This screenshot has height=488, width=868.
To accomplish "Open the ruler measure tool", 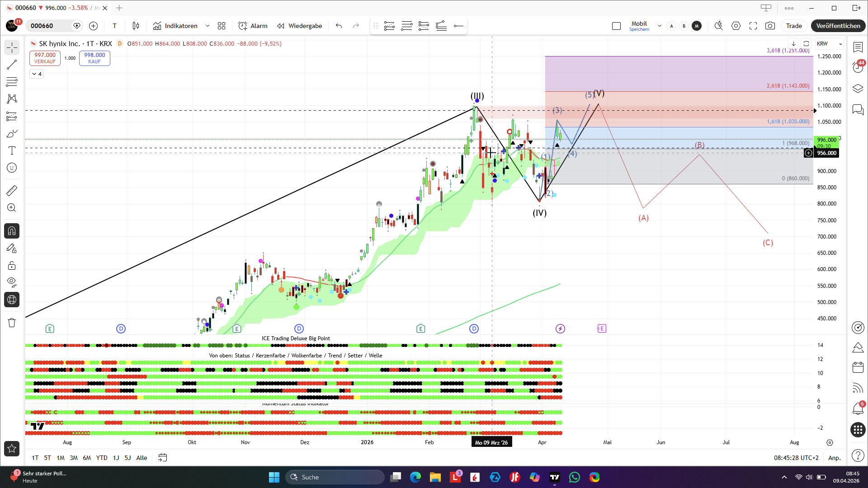I will pos(12,190).
